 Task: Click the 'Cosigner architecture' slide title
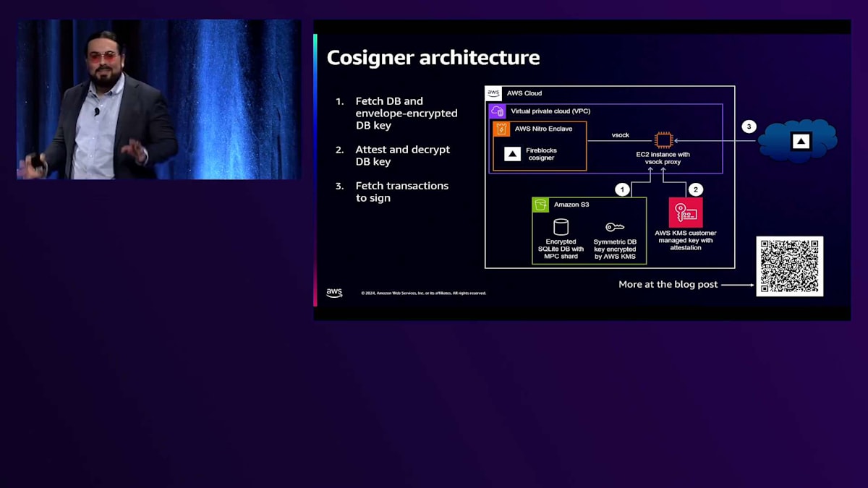pyautogui.click(x=433, y=58)
